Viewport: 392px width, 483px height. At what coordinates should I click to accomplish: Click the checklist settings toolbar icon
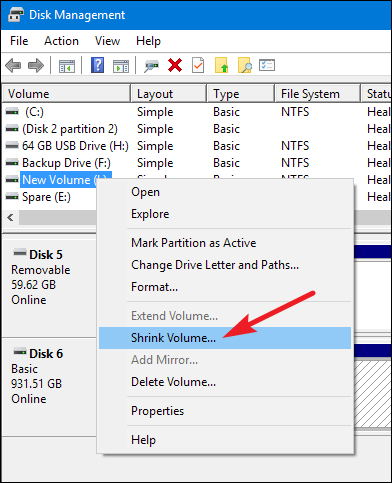click(x=267, y=65)
